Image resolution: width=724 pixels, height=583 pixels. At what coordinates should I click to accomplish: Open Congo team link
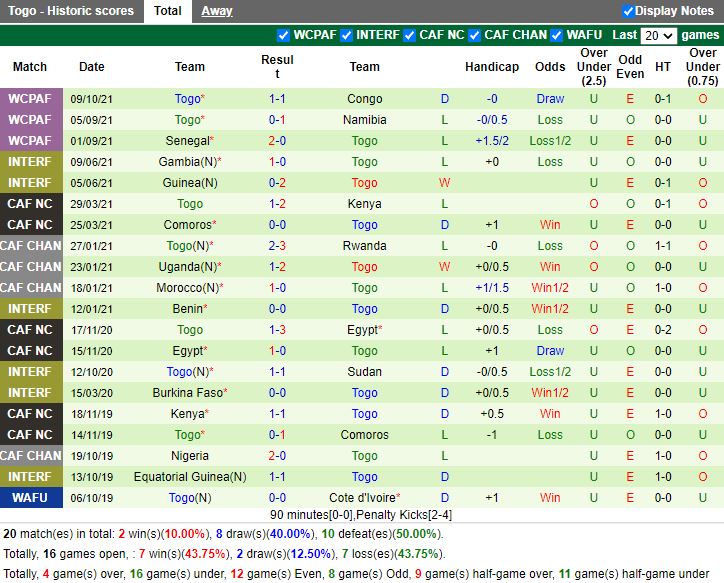point(364,99)
